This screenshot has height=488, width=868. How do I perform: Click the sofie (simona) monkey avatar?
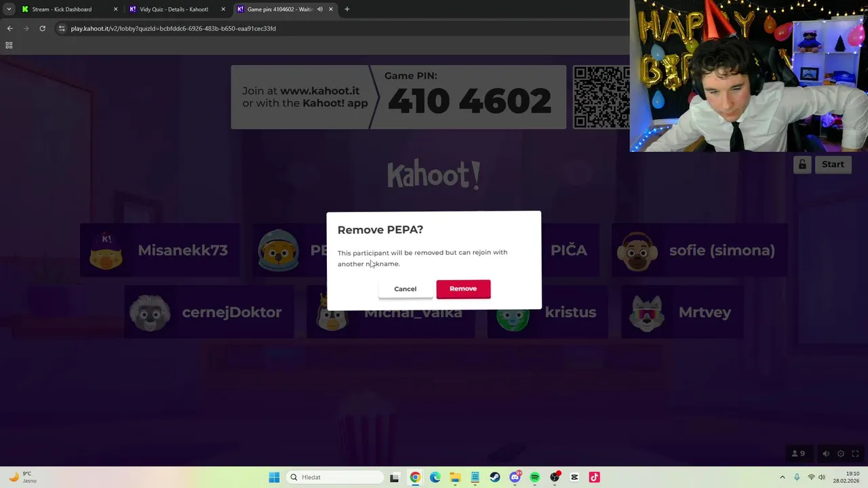(x=637, y=251)
